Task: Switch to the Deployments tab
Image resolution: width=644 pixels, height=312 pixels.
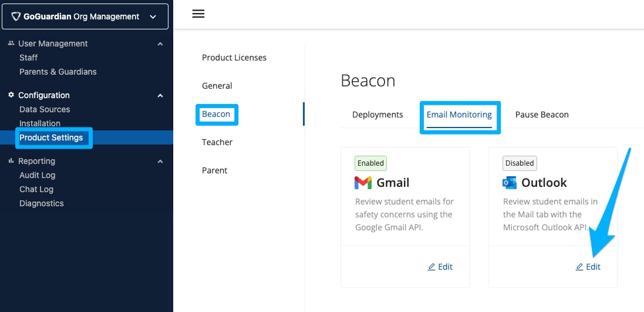Action: (x=377, y=115)
